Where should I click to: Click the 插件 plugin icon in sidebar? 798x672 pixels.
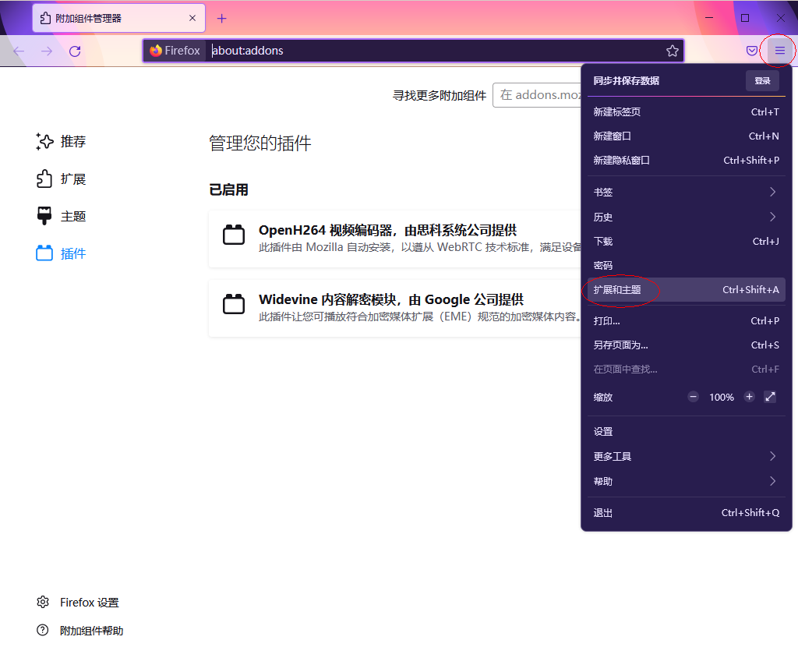tap(44, 253)
